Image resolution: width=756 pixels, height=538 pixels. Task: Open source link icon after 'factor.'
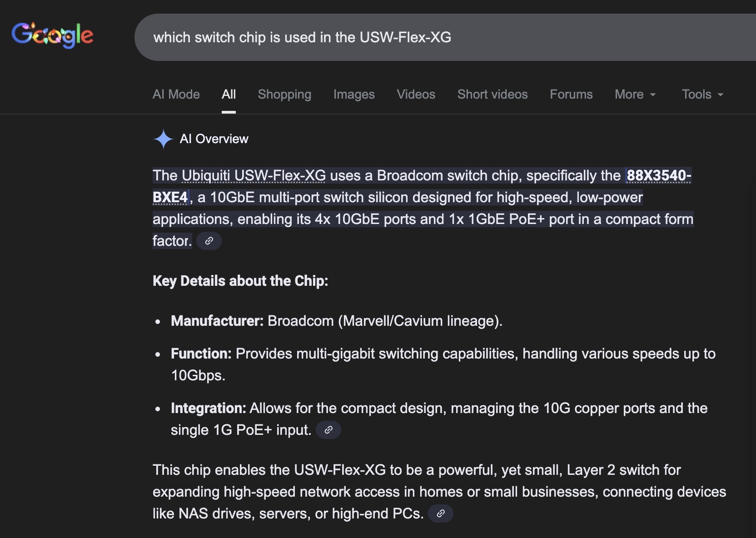tap(209, 241)
